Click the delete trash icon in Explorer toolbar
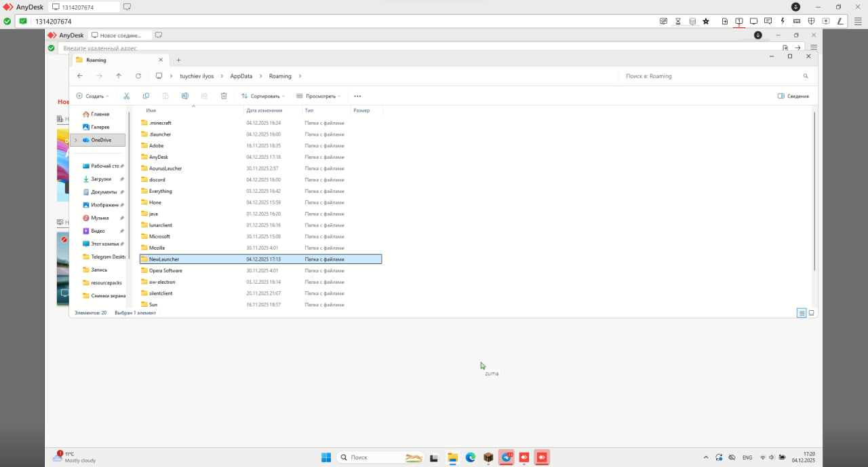The image size is (868, 467). click(x=224, y=96)
